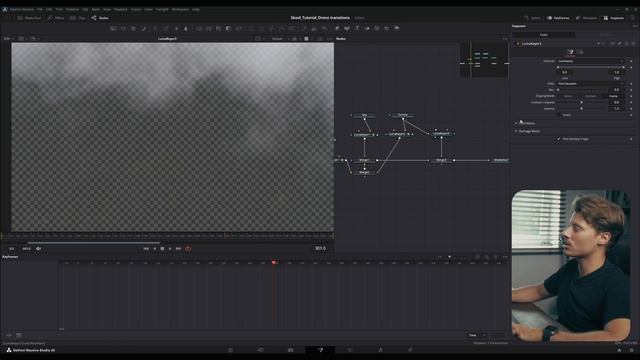
Task: Add a Resize tool from toolbar
Action: tap(229, 29)
